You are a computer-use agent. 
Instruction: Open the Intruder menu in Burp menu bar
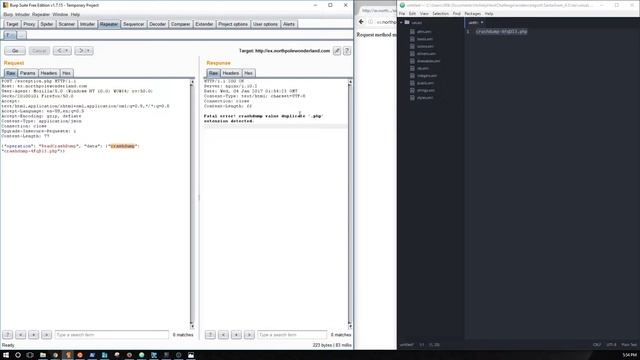[x=22, y=14]
